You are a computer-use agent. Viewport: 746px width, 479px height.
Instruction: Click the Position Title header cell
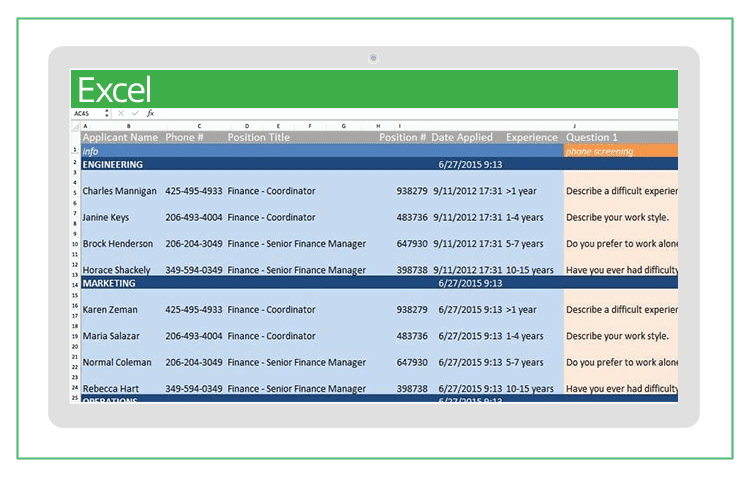click(x=258, y=137)
